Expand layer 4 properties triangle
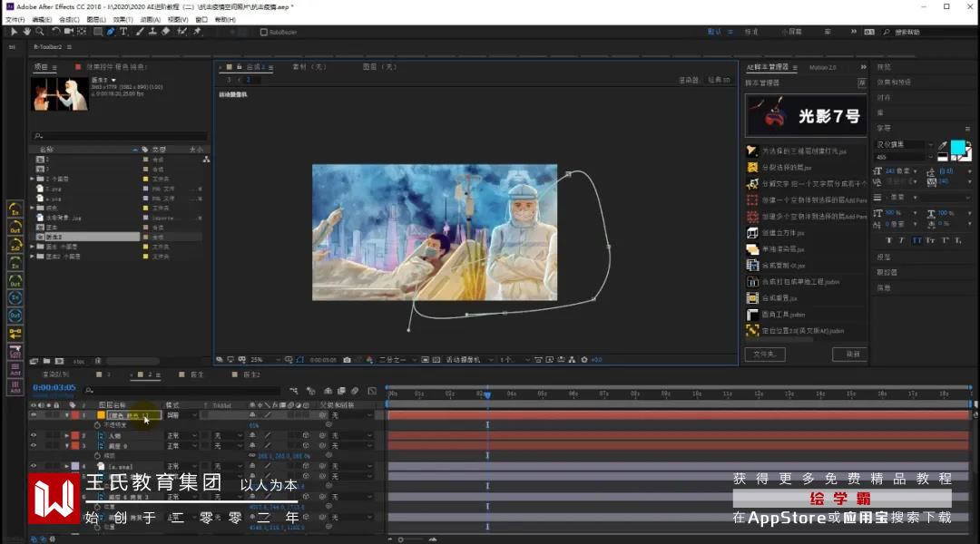Viewport: 980px width, 544px height. [67, 466]
